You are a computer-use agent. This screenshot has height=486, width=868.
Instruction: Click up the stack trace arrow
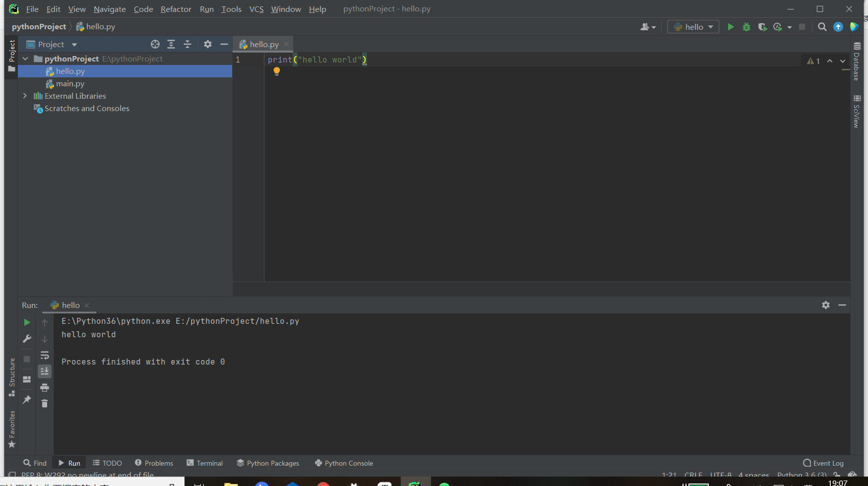click(45, 323)
